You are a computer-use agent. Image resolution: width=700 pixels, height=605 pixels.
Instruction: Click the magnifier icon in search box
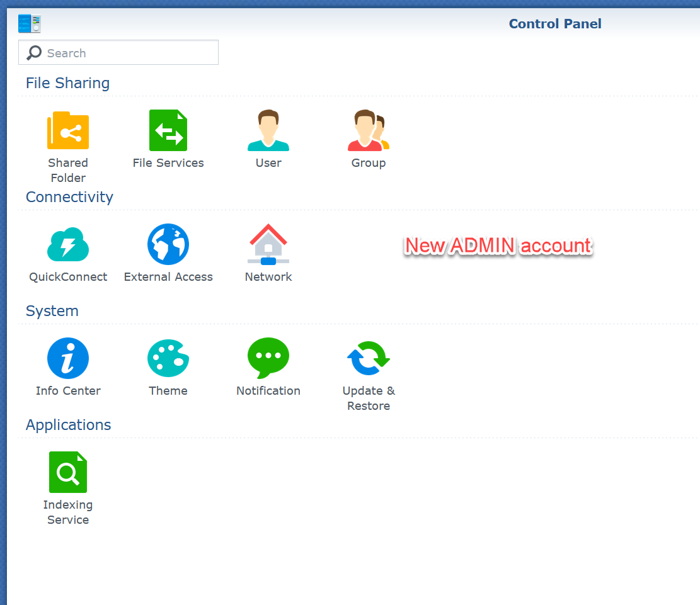tap(34, 53)
